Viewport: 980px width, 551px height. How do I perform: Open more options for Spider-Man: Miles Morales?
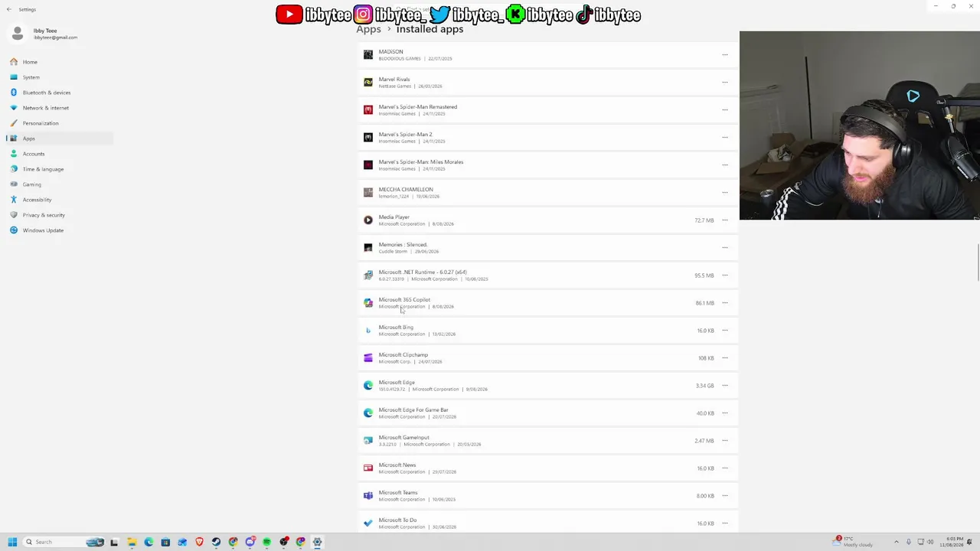(x=725, y=165)
